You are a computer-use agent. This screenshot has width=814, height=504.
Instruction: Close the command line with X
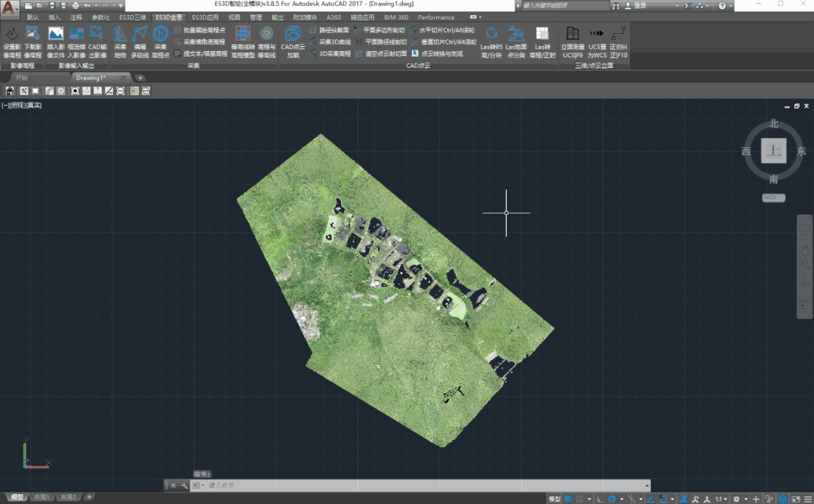[174, 485]
